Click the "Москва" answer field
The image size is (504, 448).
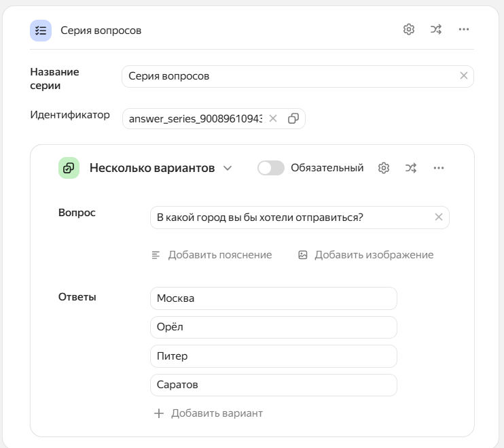coord(273,298)
